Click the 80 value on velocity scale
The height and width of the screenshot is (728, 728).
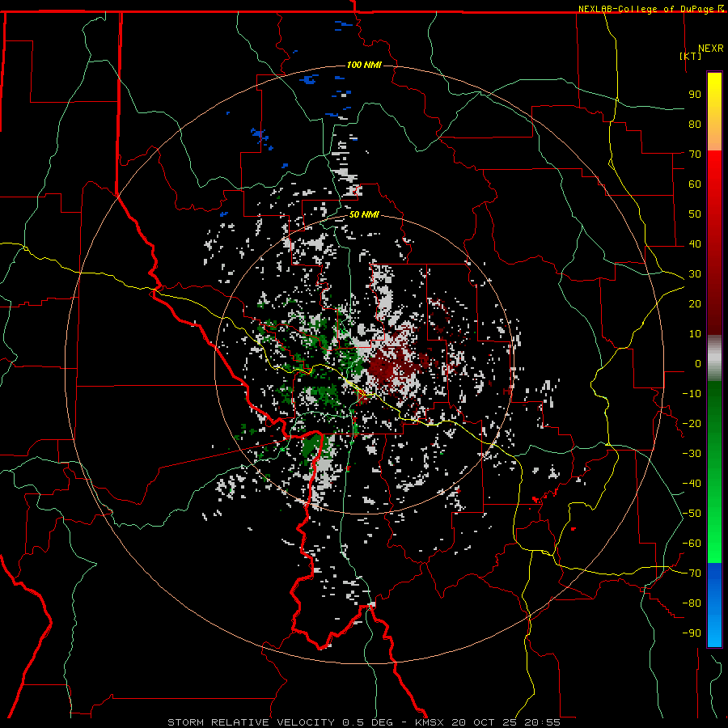point(695,125)
